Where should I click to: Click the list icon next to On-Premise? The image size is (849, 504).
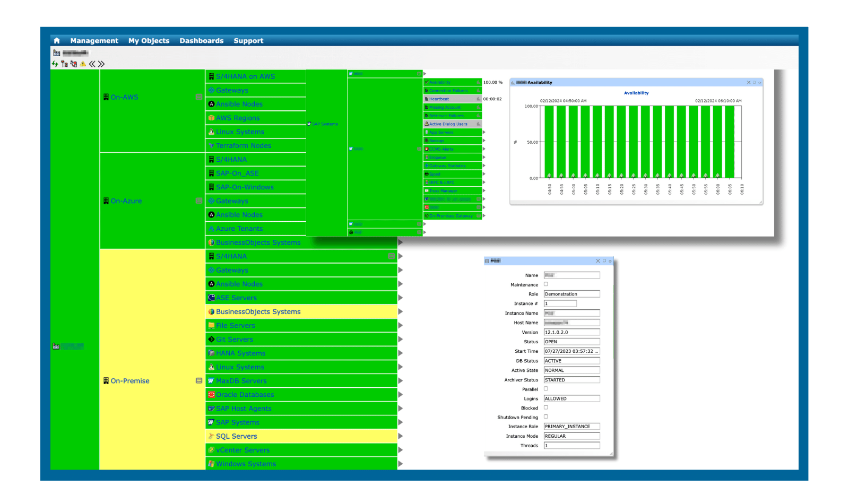pos(199,380)
